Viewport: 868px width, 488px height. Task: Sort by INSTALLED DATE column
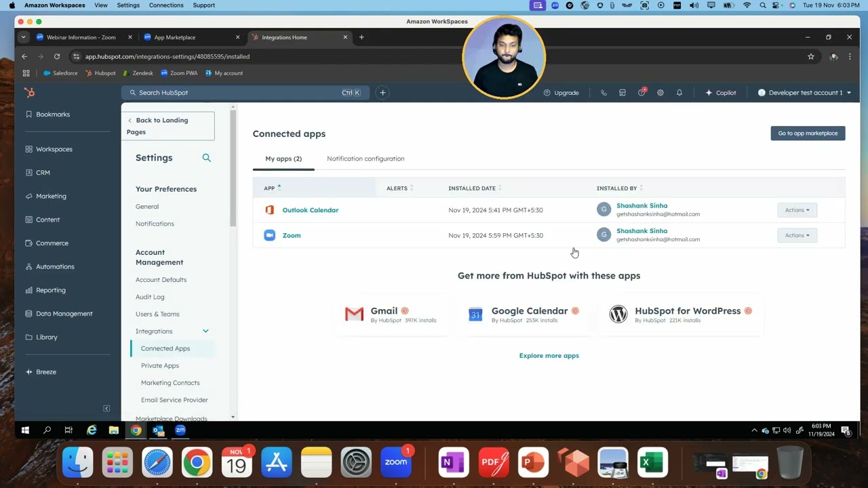click(x=475, y=188)
